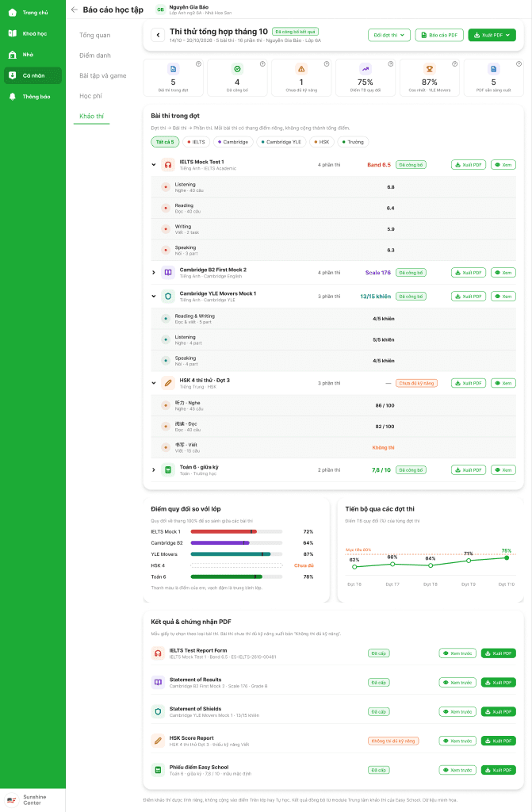Filter exams by Cambridge chip
Image resolution: width=532 pixels, height=812 pixels.
click(233, 142)
